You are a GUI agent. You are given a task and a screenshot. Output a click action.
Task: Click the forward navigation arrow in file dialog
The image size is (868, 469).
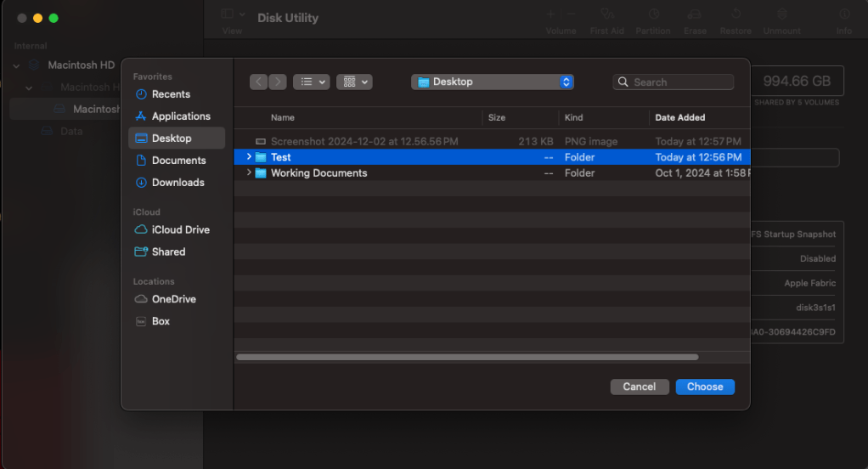click(277, 82)
